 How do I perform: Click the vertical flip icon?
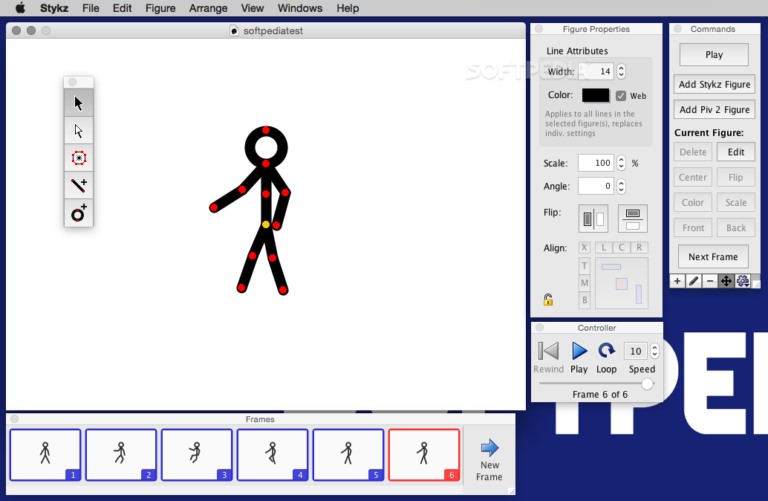point(632,218)
